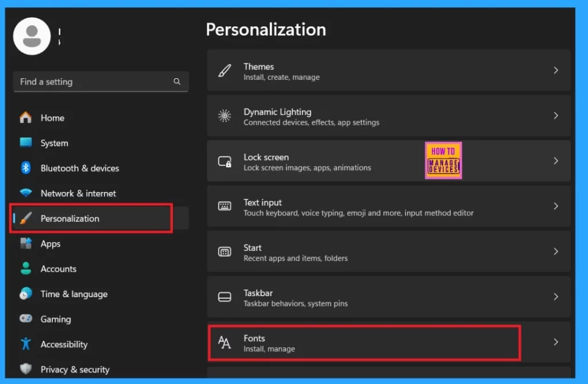Image resolution: width=588 pixels, height=384 pixels.
Task: Open Privacy & security section
Action: (x=100, y=369)
